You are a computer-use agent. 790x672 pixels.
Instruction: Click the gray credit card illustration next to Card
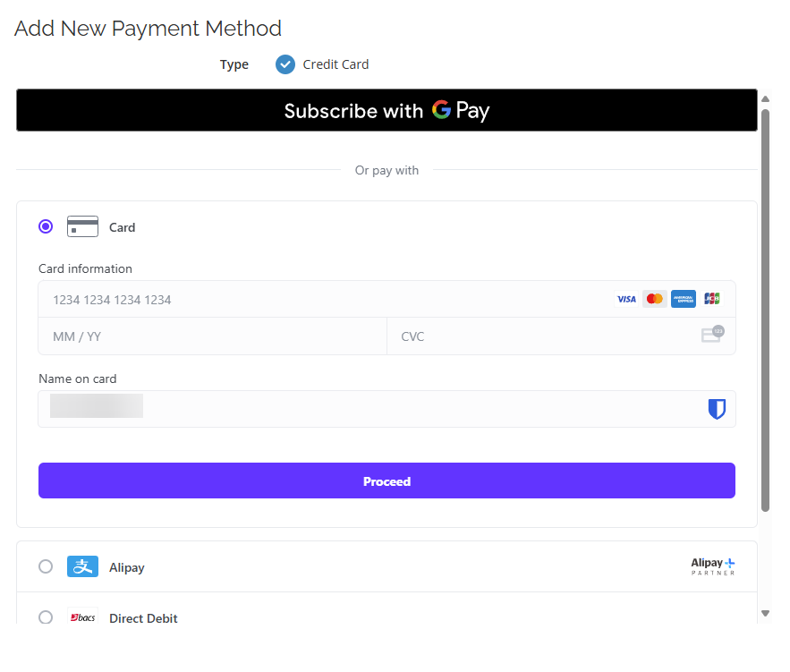click(x=82, y=226)
